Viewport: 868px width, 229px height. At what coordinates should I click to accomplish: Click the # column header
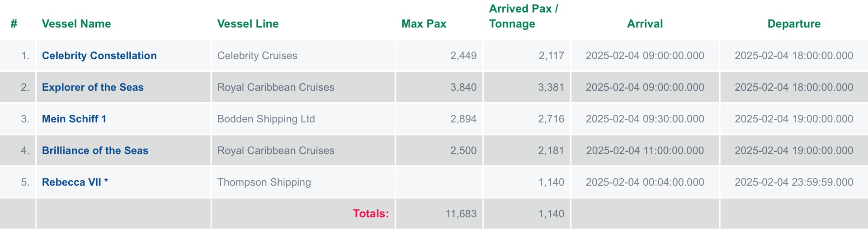tap(14, 23)
